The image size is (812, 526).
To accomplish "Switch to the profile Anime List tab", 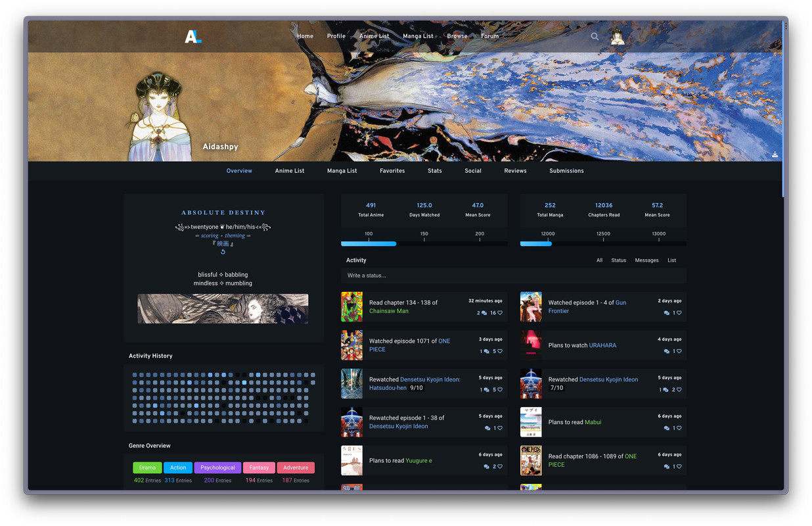I will (x=290, y=171).
